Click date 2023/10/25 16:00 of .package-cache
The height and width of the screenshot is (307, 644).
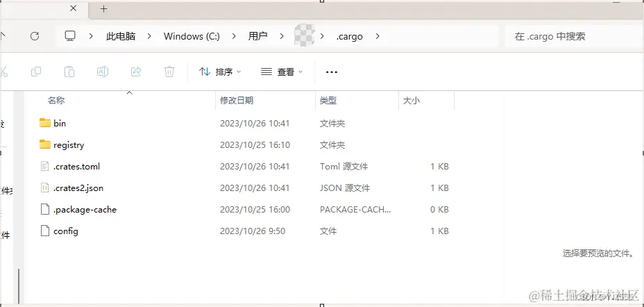(x=255, y=210)
